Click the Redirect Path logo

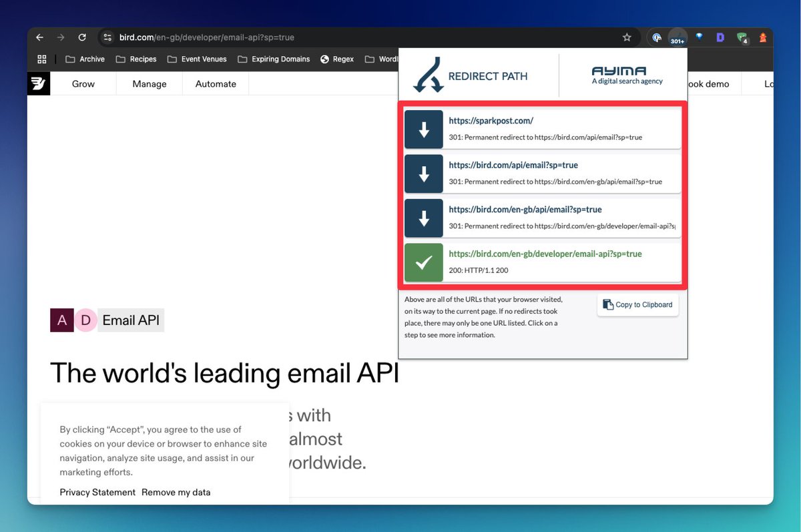(470, 75)
